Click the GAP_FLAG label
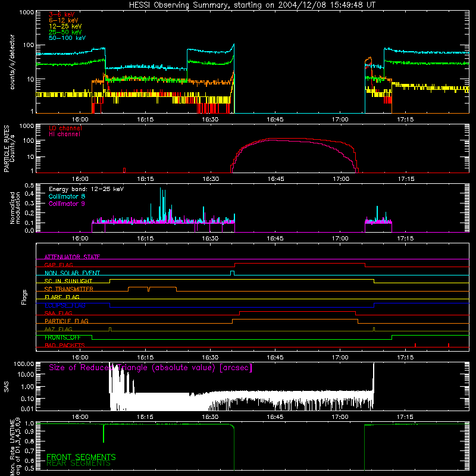 pyautogui.click(x=58, y=265)
